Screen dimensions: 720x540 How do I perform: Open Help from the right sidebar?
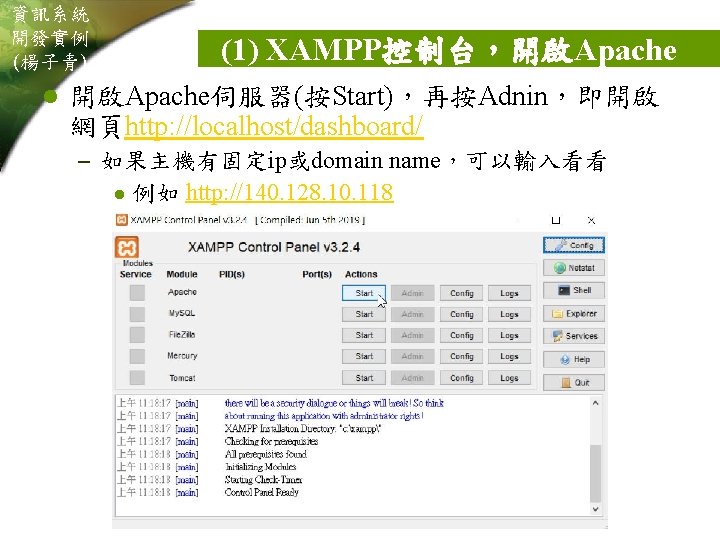coord(574,360)
